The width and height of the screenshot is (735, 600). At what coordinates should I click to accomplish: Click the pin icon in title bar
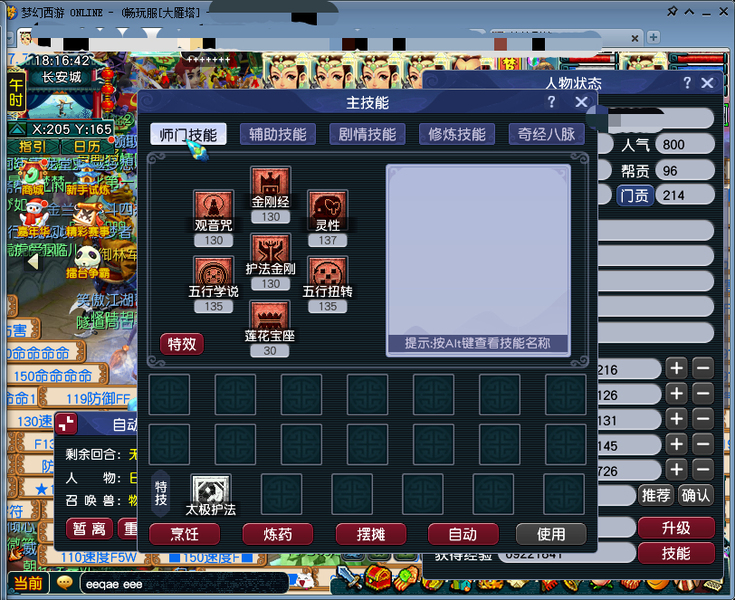(672, 11)
